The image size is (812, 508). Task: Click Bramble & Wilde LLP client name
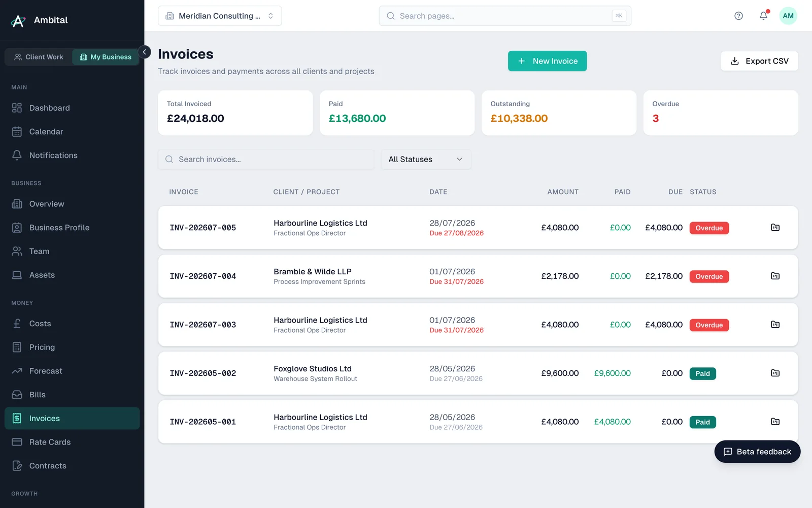click(313, 272)
